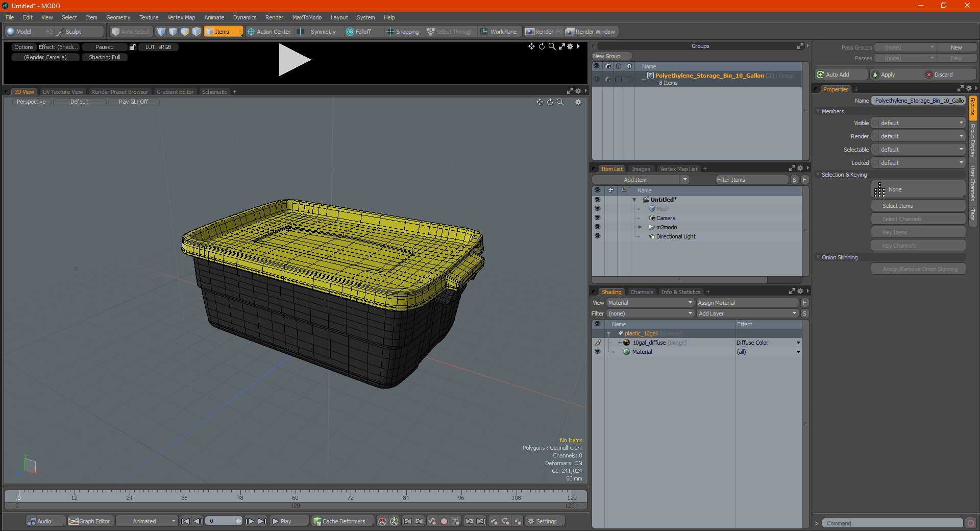Image resolution: width=980 pixels, height=531 pixels.
Task: Click 3D viewport rotate icon
Action: click(x=550, y=102)
